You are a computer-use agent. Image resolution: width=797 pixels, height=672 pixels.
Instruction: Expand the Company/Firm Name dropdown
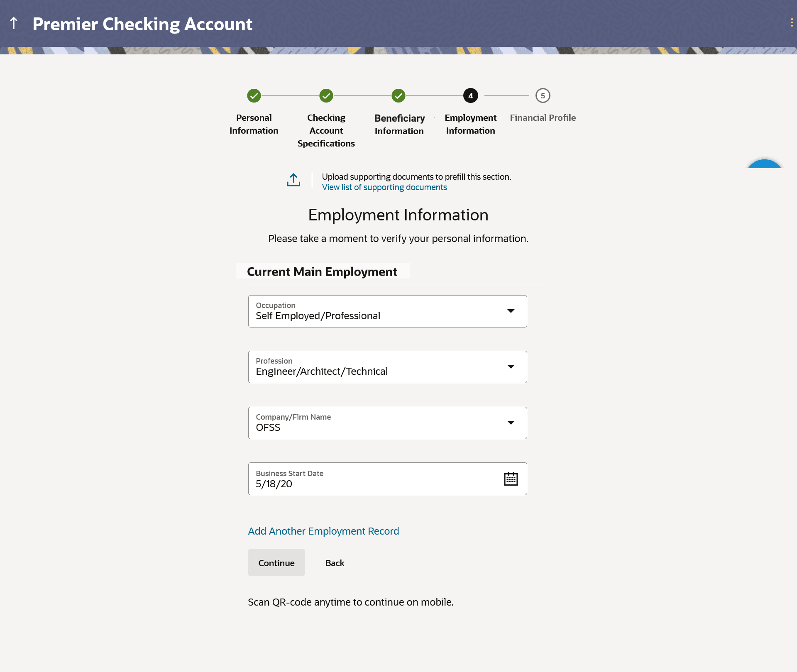(x=511, y=423)
